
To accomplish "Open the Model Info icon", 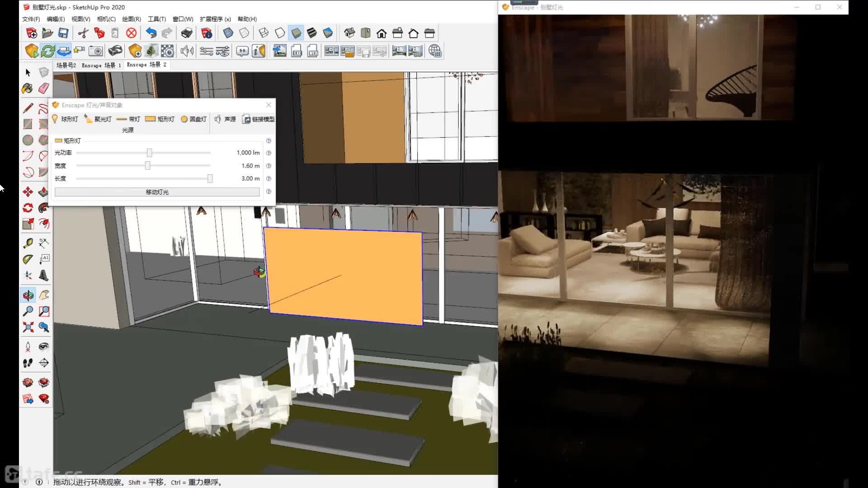I will pyautogui.click(x=207, y=33).
